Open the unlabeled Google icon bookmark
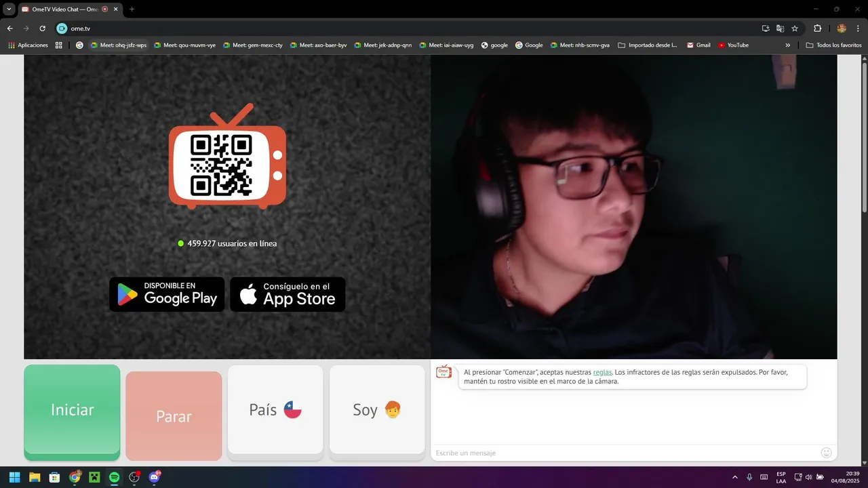The width and height of the screenshot is (868, 488). point(79,45)
